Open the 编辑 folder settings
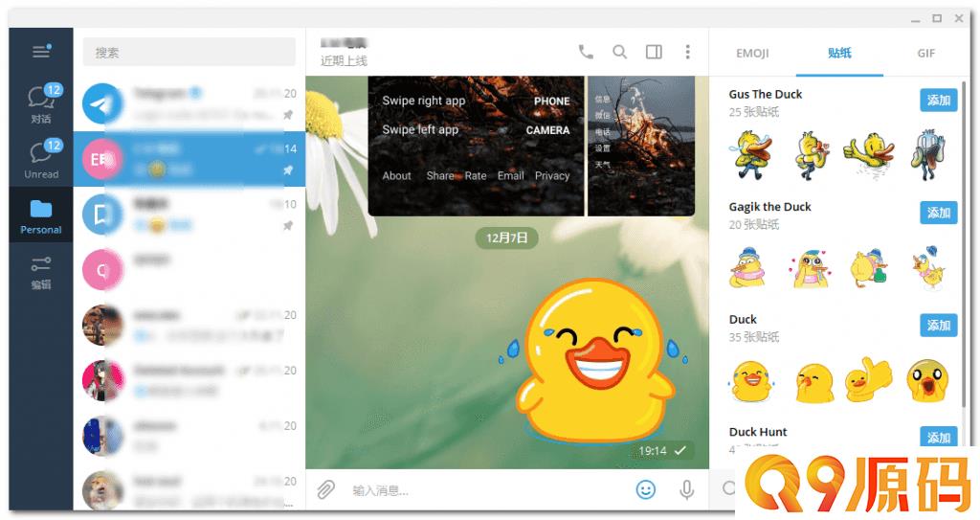The image size is (980, 520). 41,271
